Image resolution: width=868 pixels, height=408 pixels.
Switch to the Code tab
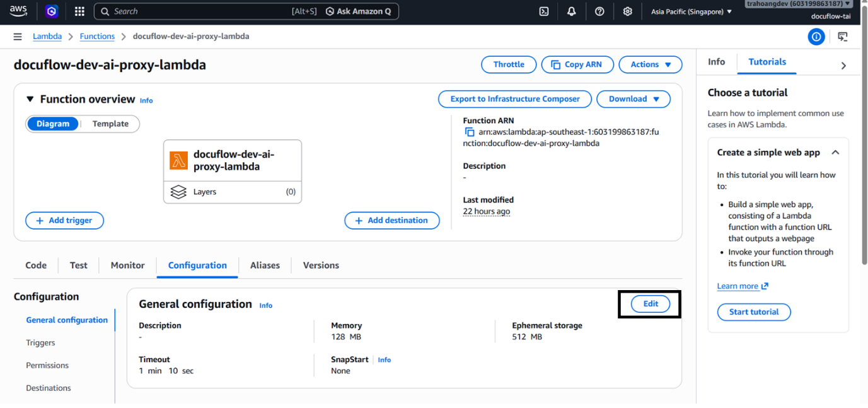[x=36, y=265]
